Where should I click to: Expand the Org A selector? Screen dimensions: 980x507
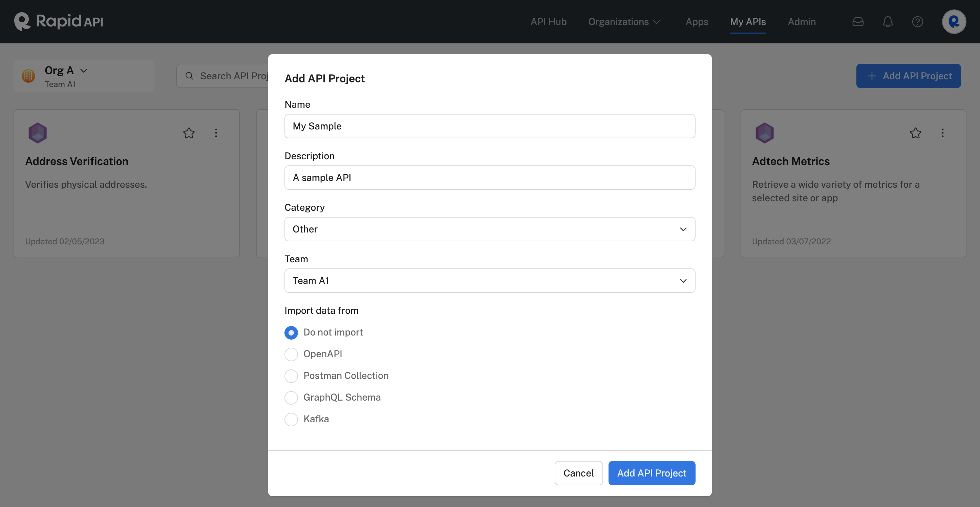pos(84,70)
